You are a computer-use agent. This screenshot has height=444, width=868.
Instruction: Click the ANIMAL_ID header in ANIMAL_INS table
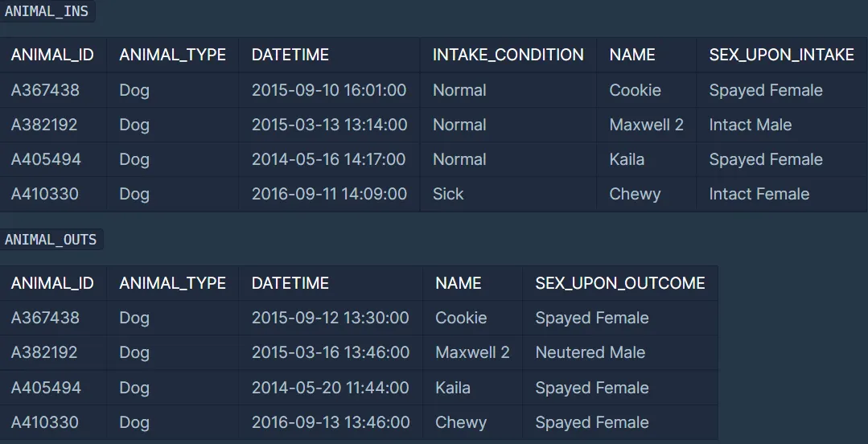[52, 54]
